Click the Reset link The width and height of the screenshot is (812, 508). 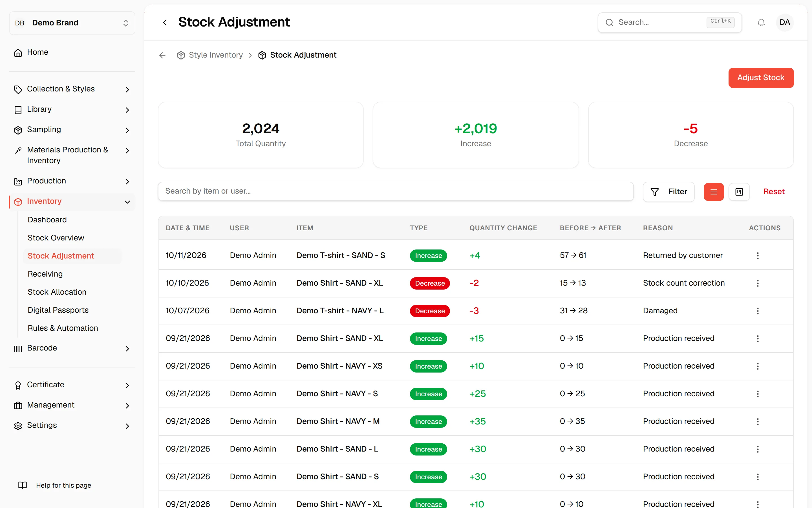pos(774,192)
